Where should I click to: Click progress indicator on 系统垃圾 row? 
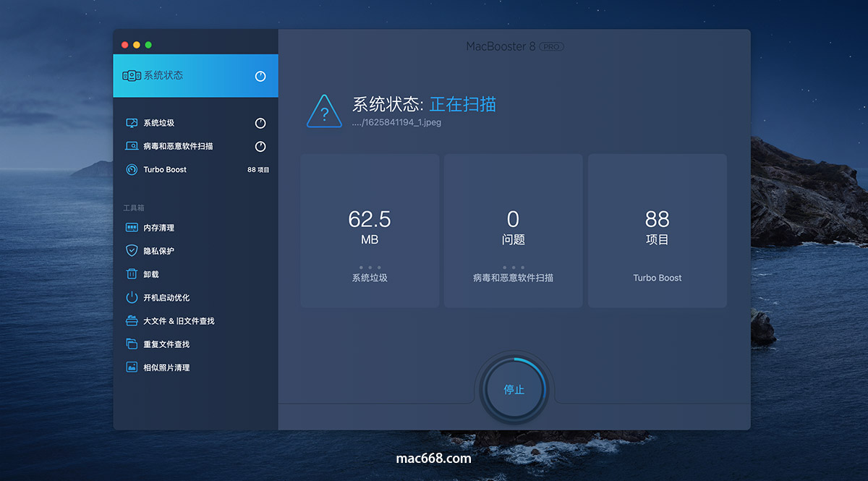click(260, 124)
